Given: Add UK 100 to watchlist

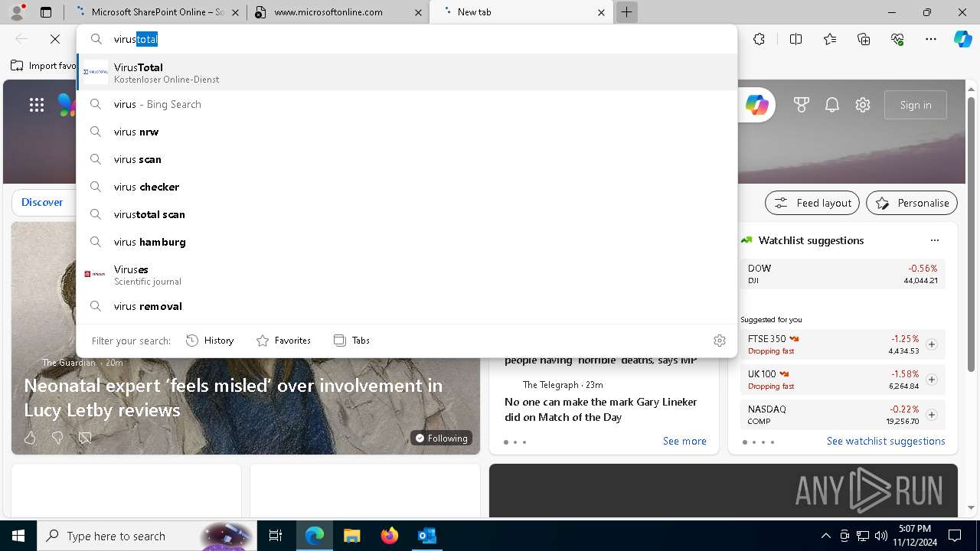Looking at the screenshot, I should [x=931, y=380].
